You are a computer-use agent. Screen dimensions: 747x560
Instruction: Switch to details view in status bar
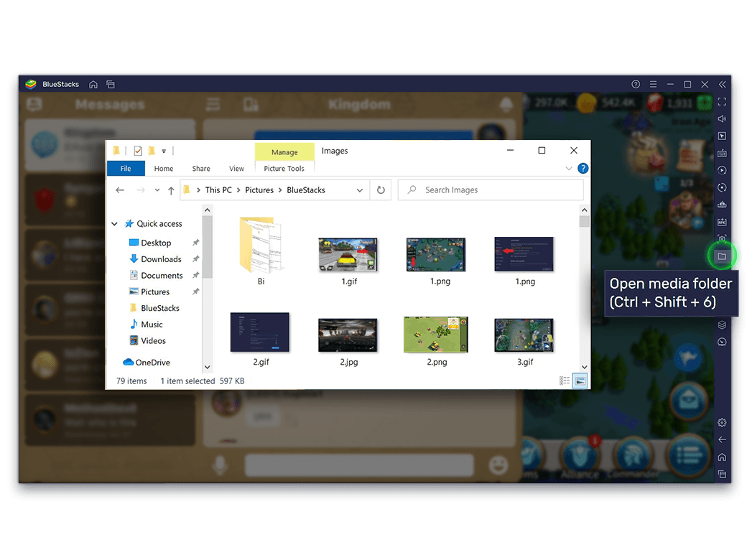pos(565,381)
